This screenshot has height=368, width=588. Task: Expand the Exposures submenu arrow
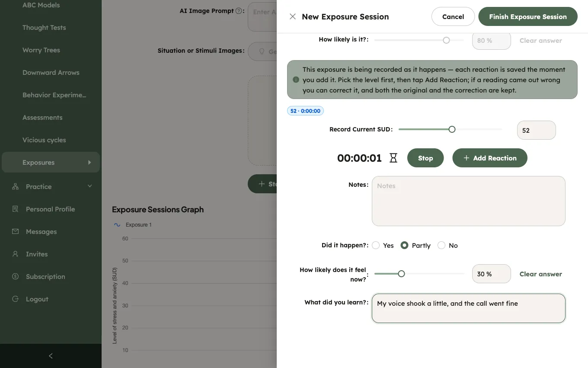tap(89, 162)
